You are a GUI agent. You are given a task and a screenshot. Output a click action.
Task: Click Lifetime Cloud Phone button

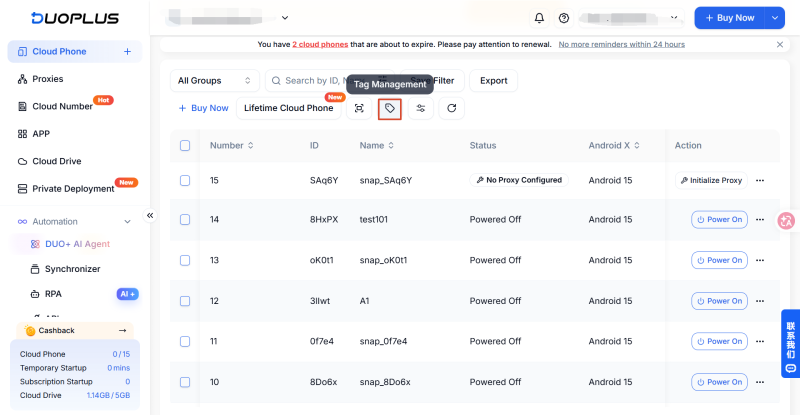[x=288, y=108]
